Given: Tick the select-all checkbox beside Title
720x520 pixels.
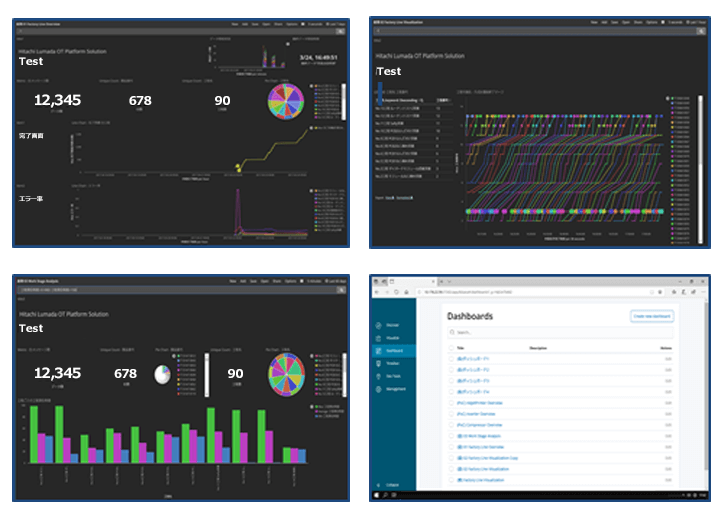Looking at the screenshot, I should pyautogui.click(x=451, y=348).
